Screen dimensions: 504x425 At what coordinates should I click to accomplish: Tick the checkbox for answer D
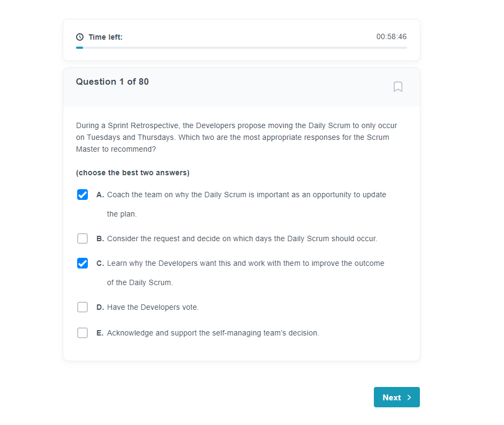(x=82, y=307)
